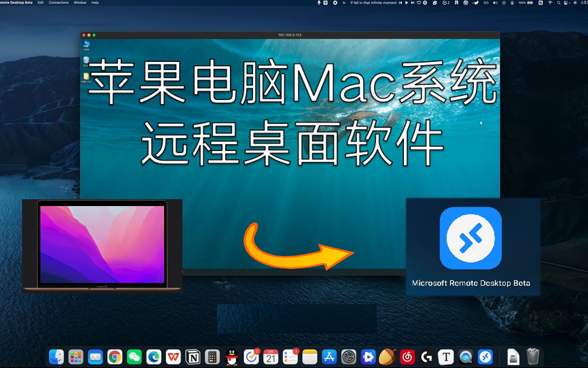The height and width of the screenshot is (368, 588).
Task: Open Calendar showing date 21
Action: click(271, 357)
